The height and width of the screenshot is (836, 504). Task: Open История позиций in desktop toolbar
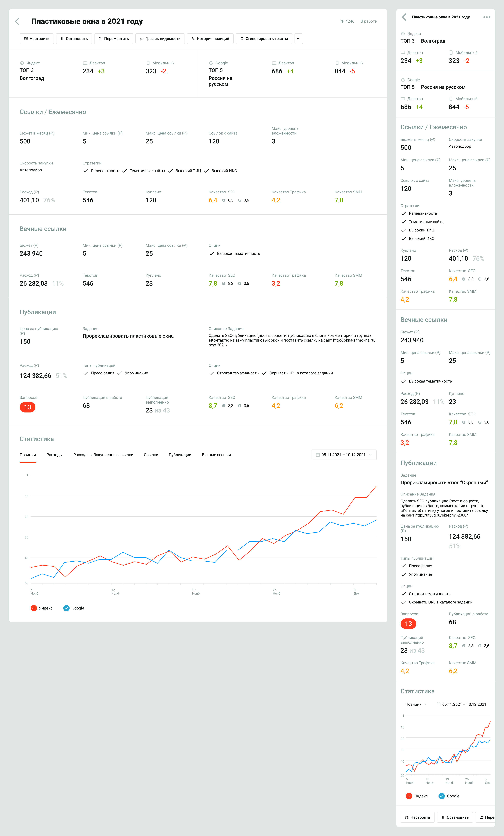(x=210, y=39)
